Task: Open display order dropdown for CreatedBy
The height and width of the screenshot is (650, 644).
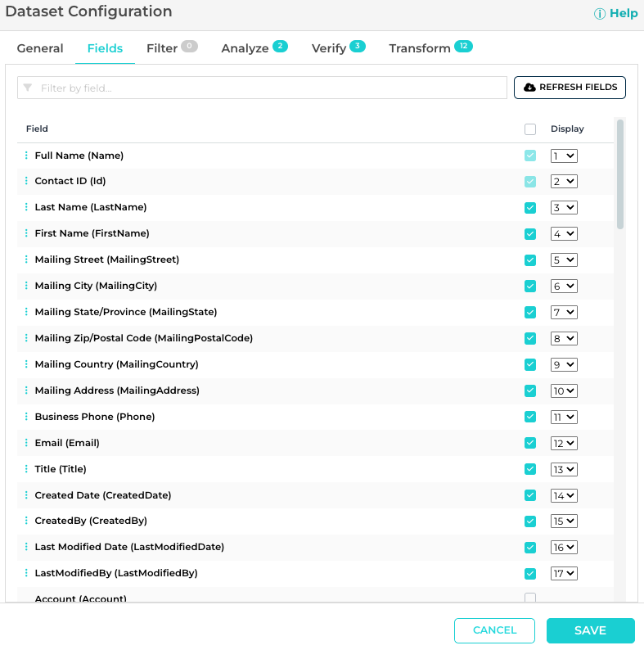Action: coord(564,521)
